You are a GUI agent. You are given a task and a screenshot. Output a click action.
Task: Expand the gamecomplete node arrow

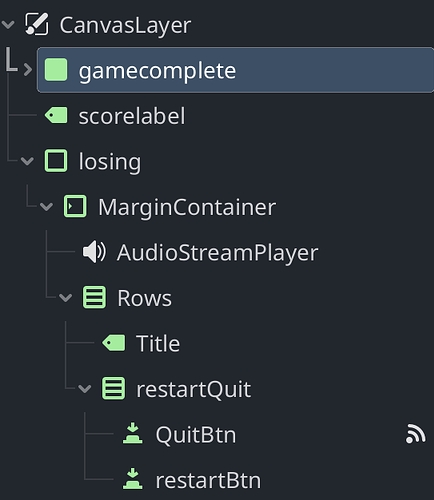tap(28, 70)
